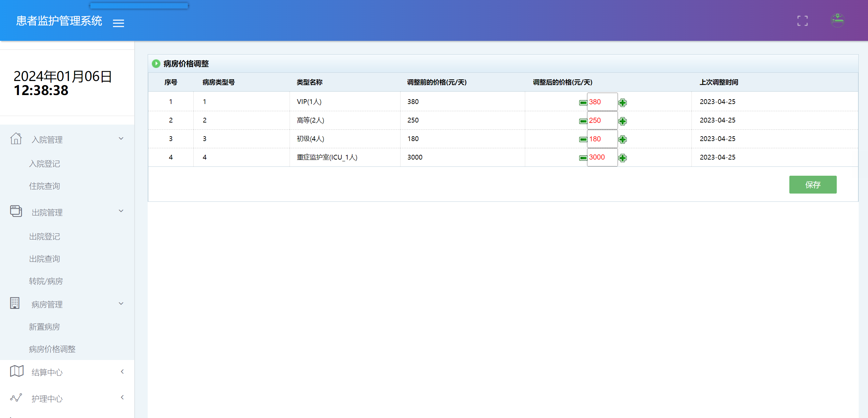Image resolution: width=868 pixels, height=418 pixels.
Task: Open 入院登记 menu item
Action: pos(44,164)
